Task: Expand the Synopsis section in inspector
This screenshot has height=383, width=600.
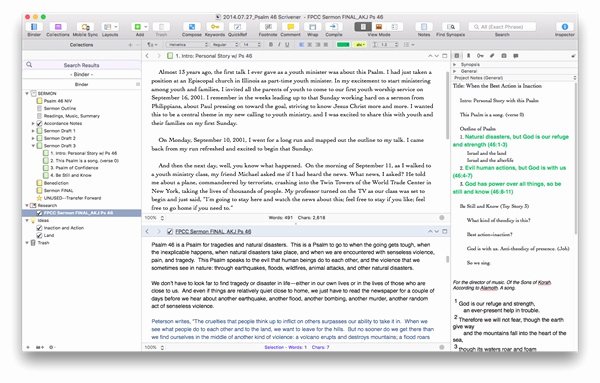Action: (455, 65)
